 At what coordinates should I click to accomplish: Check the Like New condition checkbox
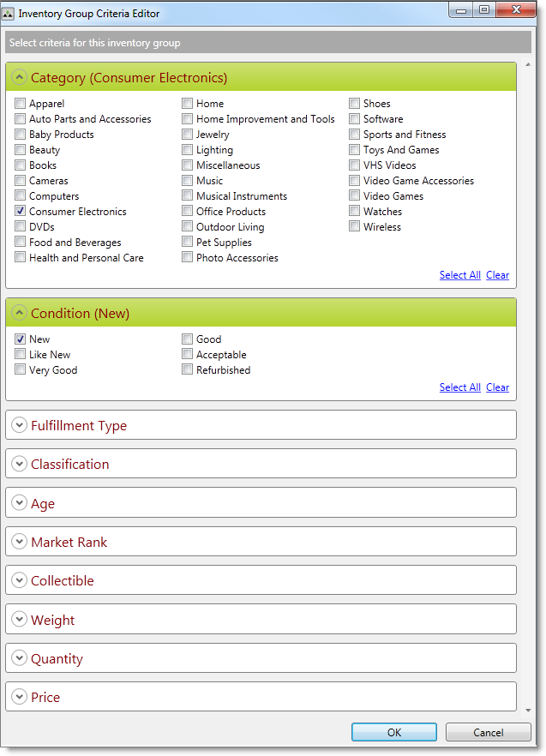click(21, 355)
